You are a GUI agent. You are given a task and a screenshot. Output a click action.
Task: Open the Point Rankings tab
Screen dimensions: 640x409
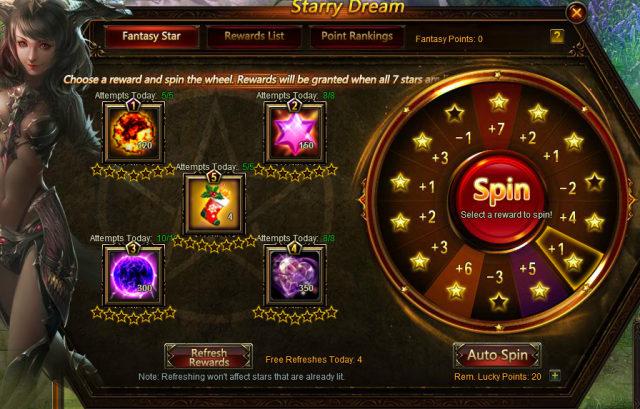(x=357, y=36)
